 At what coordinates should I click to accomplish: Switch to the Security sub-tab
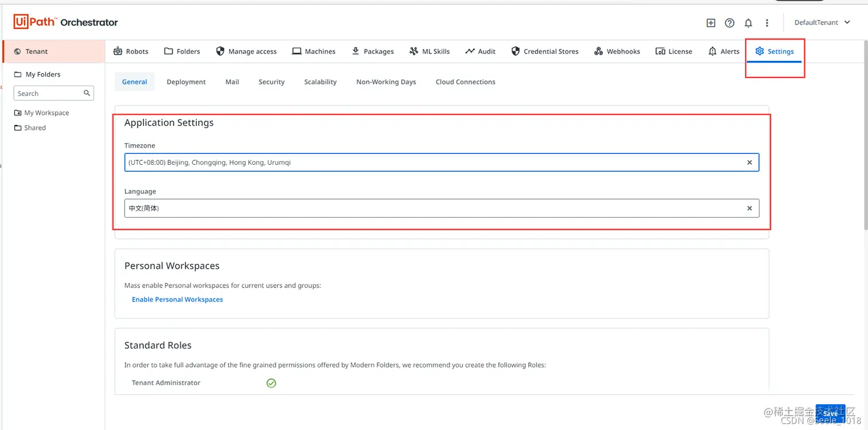pyautogui.click(x=272, y=82)
